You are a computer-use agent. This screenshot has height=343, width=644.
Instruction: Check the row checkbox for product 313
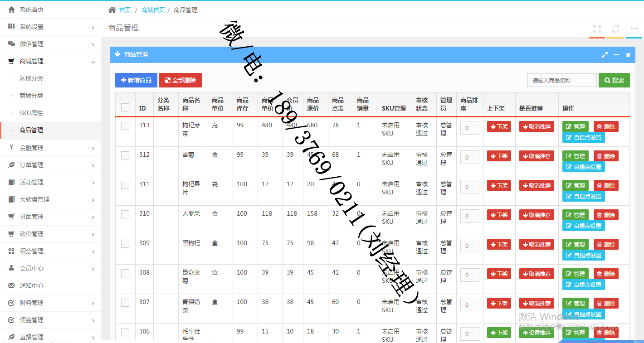[125, 126]
